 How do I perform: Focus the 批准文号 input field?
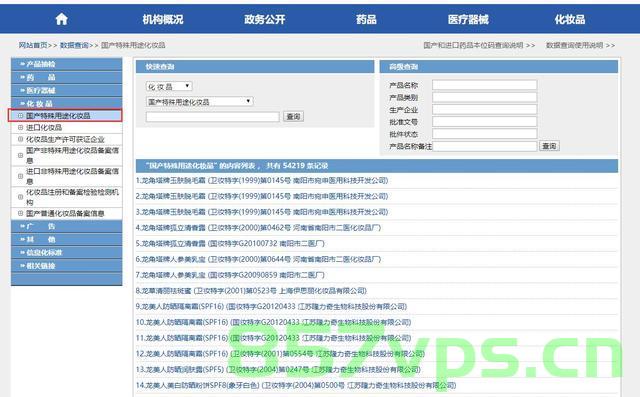click(484, 122)
